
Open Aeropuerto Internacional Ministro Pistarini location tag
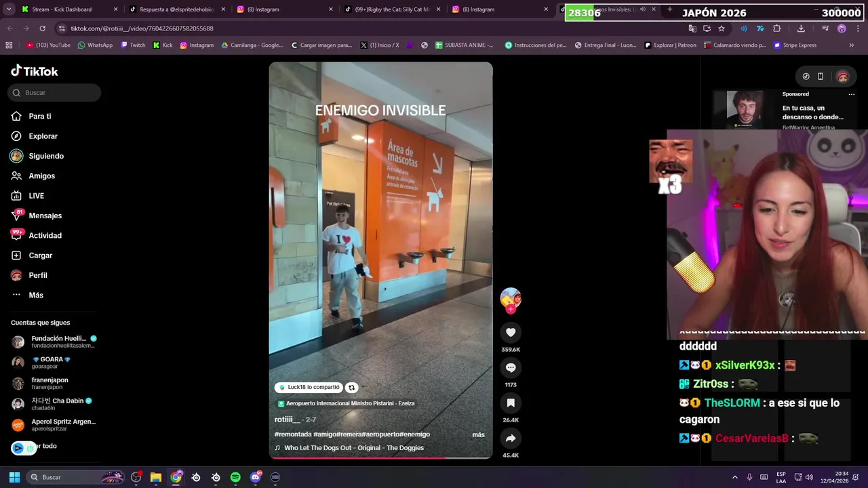[x=346, y=404]
